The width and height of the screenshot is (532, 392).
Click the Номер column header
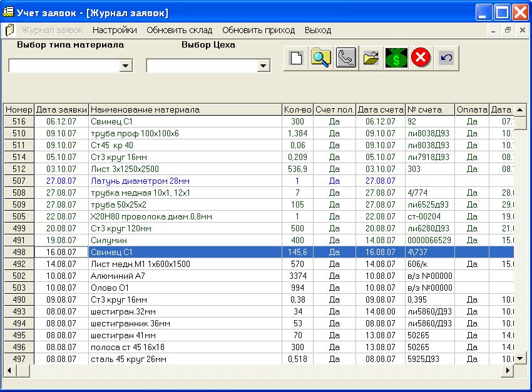click(x=19, y=110)
